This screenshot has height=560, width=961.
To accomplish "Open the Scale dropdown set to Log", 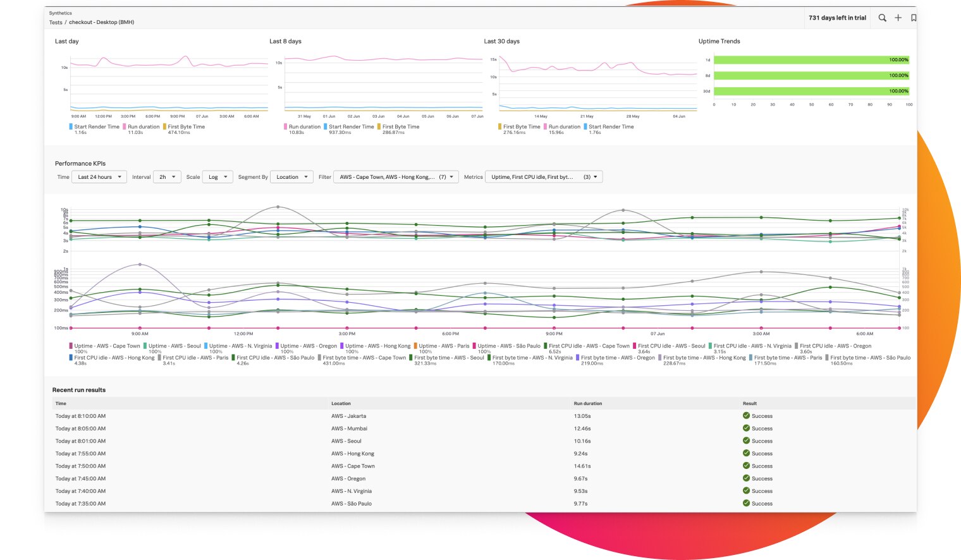I will pos(217,177).
